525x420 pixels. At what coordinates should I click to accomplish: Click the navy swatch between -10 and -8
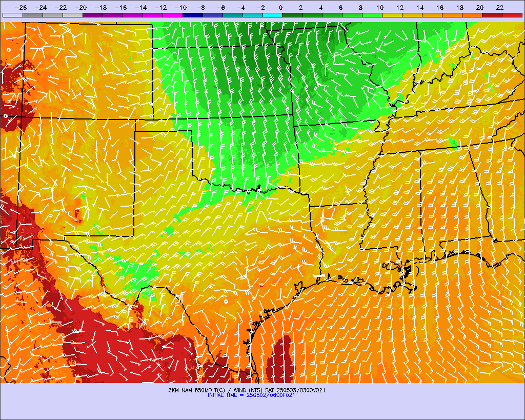193,15
